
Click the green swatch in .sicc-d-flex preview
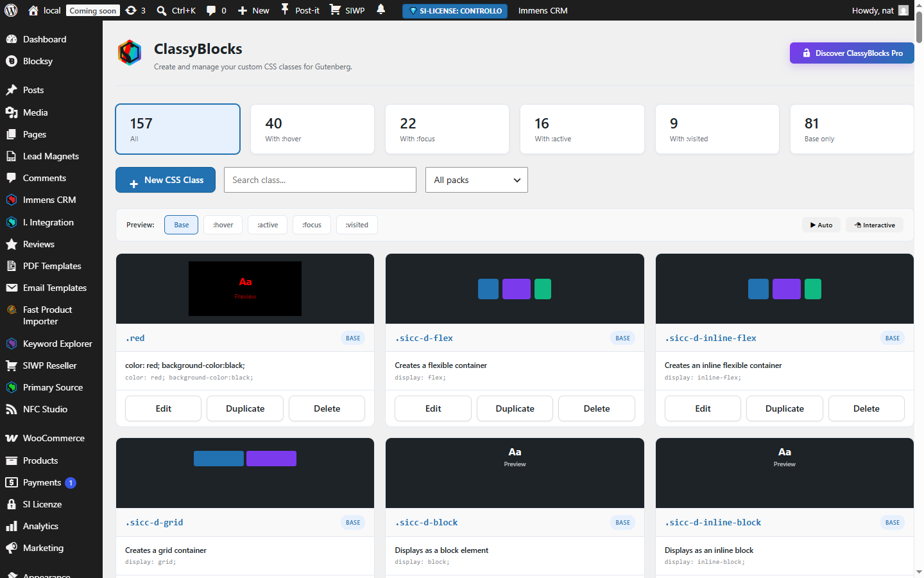(543, 289)
